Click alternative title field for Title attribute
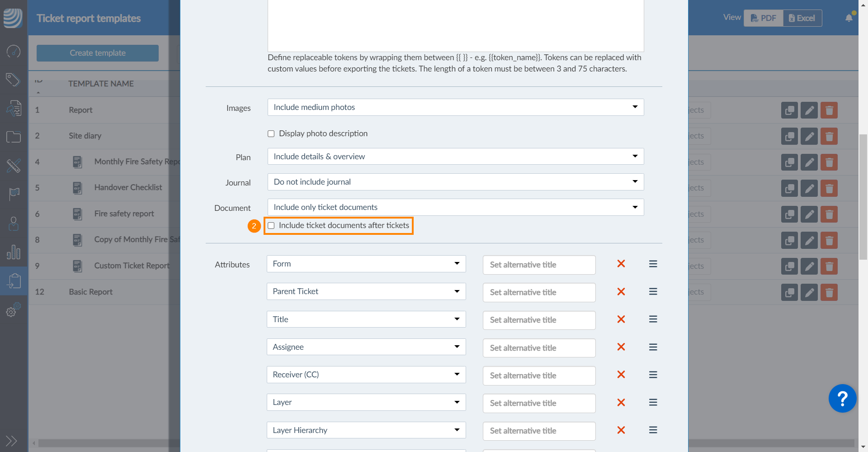The height and width of the screenshot is (452, 868). click(539, 320)
